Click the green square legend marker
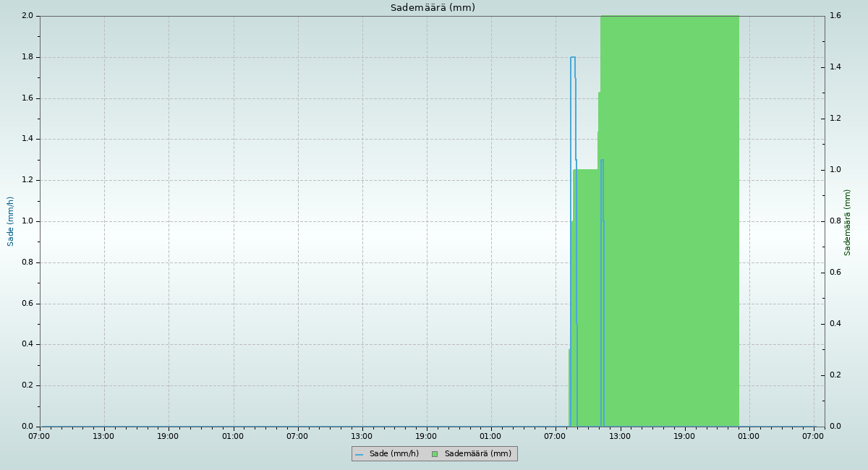The image size is (868, 470). pyautogui.click(x=435, y=454)
